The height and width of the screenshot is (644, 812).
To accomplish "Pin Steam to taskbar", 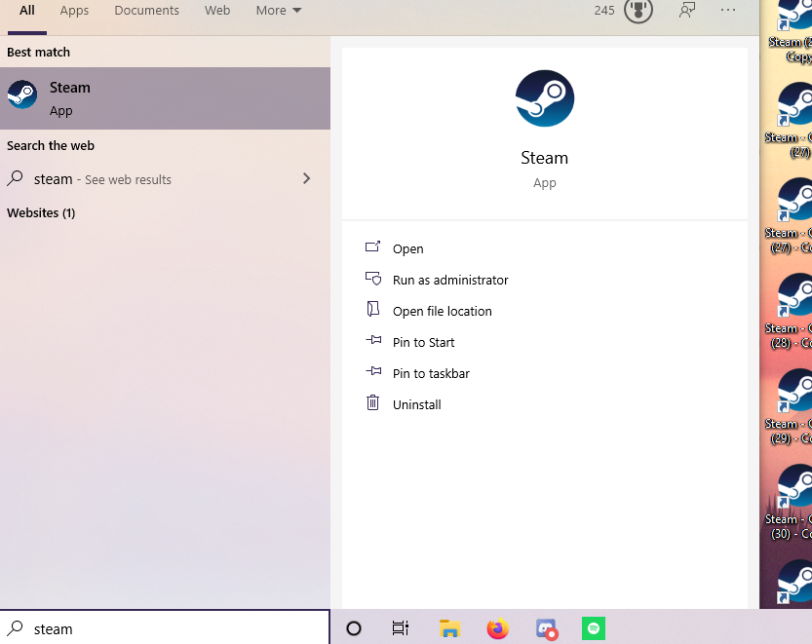I will coord(431,373).
